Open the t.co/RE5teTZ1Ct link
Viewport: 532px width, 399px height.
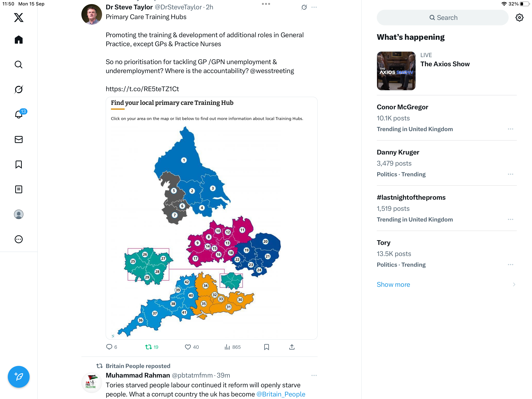click(x=142, y=89)
